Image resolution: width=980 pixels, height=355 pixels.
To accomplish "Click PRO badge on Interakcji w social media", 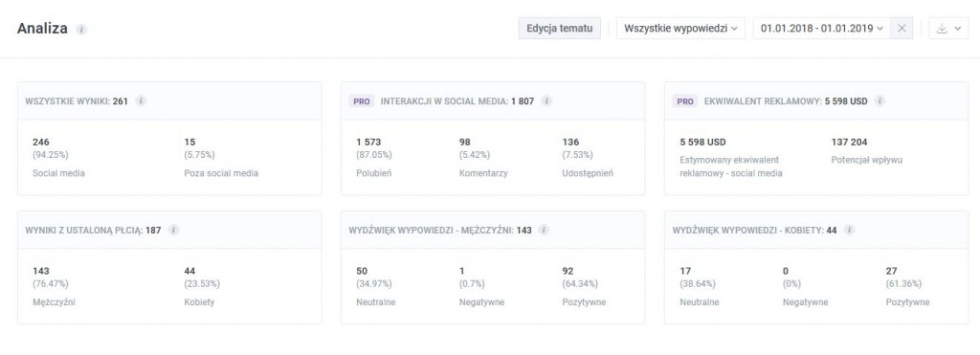I will point(361,100).
